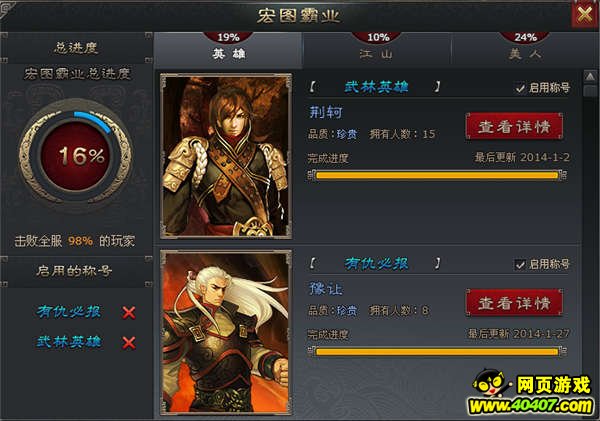Screen dimensions: 600x421
Task: Remove the 有仇必报 title with red X
Action: (129, 313)
